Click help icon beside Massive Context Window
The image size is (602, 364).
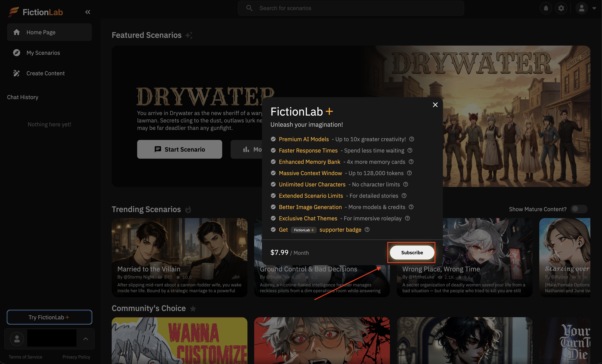(x=410, y=173)
